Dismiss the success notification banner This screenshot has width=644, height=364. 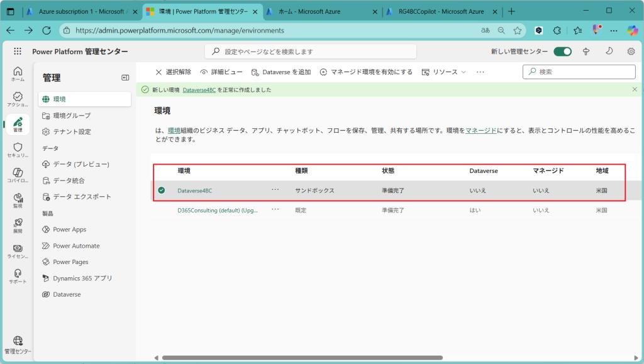coord(635,89)
